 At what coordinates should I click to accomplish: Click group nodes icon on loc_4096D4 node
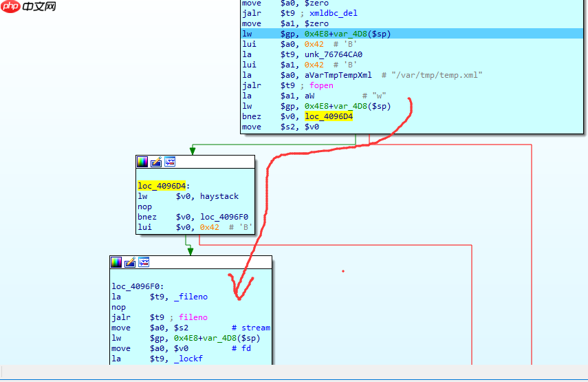click(x=170, y=162)
